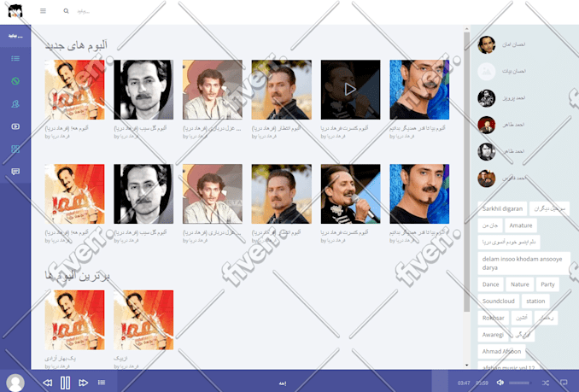The width and height of the screenshot is (579, 392).
Task: Mute with the volume speaker icon
Action: [500, 383]
